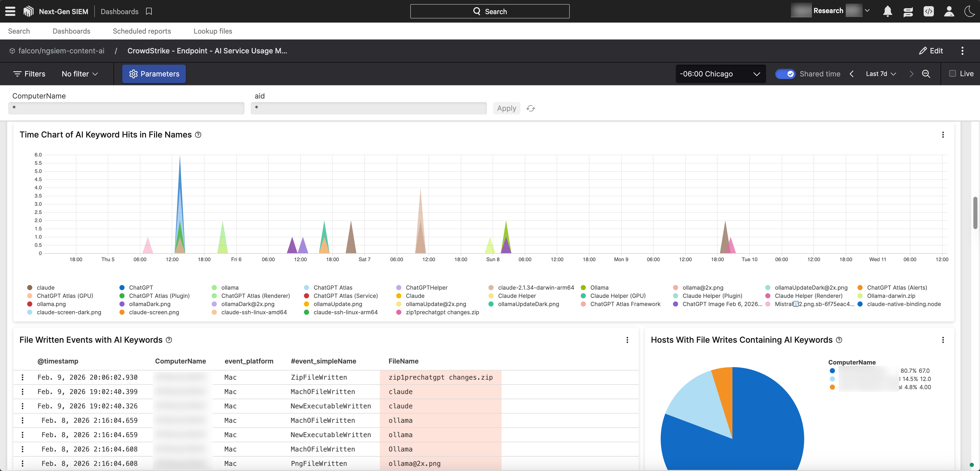This screenshot has width=980, height=471.
Task: Click the Apply button
Action: 506,109
